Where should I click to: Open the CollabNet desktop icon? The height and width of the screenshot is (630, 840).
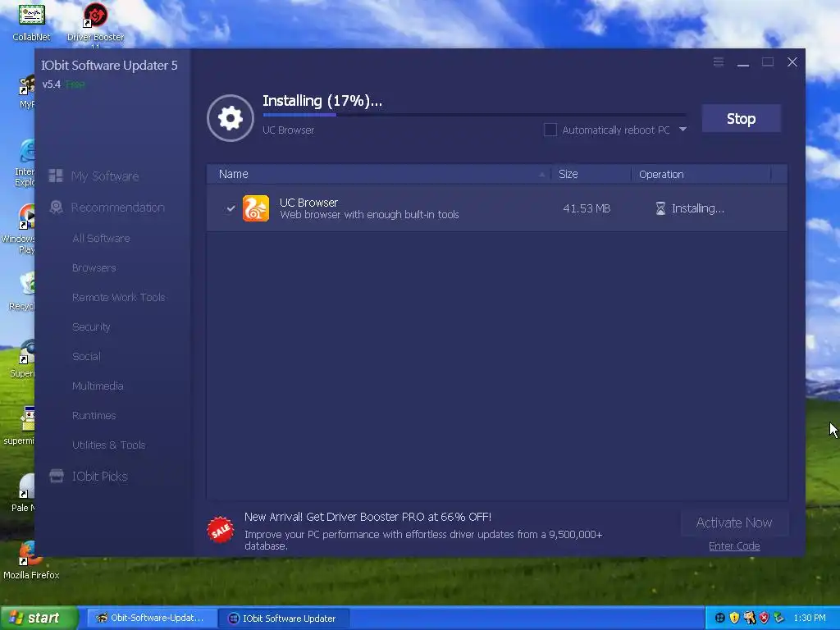(x=31, y=22)
